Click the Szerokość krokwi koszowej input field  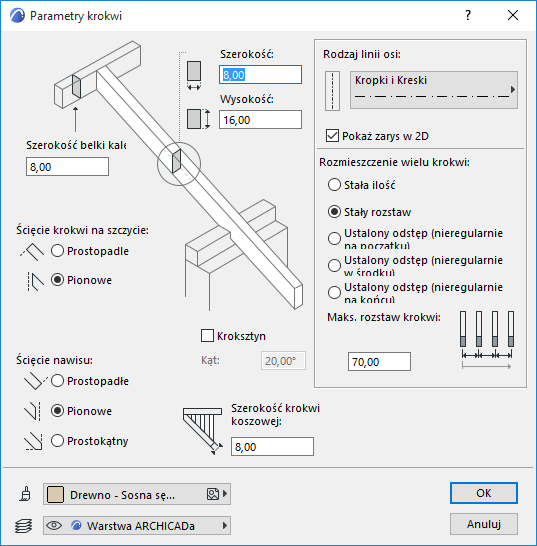272,447
